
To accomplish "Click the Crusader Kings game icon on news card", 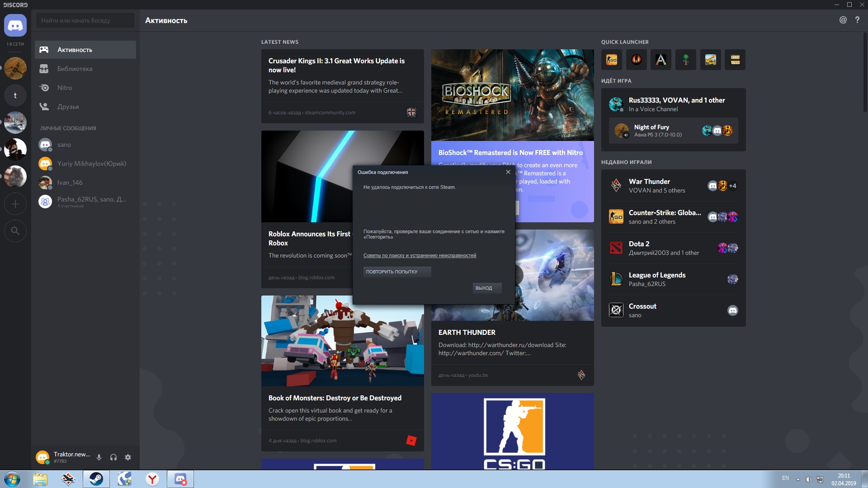I will [x=411, y=113].
